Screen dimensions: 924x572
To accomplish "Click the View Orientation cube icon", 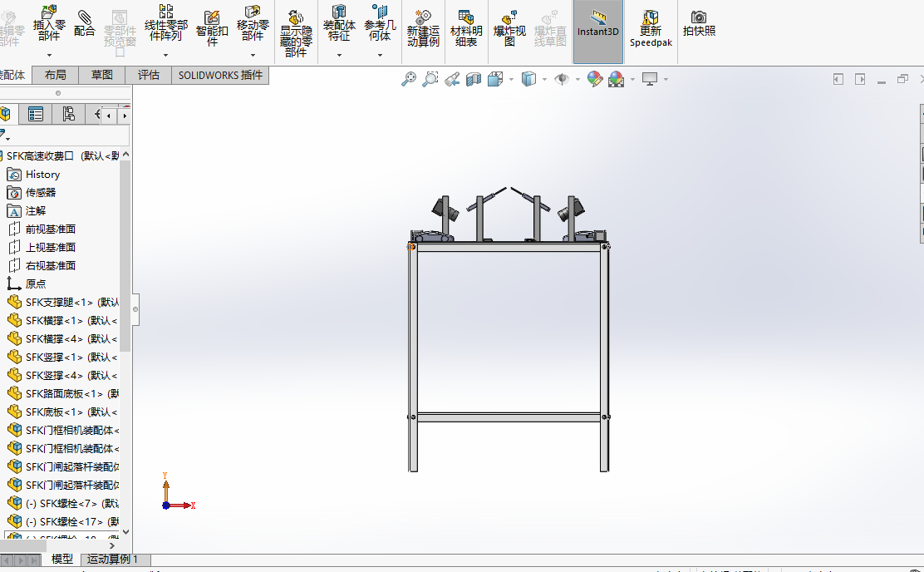I will pyautogui.click(x=495, y=79).
